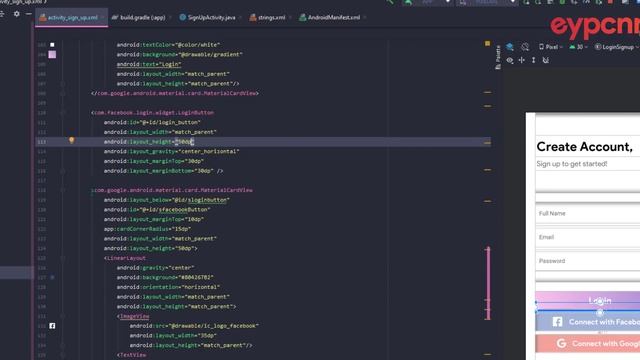Image resolution: width=640 pixels, height=360 pixels.
Task: Click fold marker at closing MaterialCardView tag
Action: (63, 93)
